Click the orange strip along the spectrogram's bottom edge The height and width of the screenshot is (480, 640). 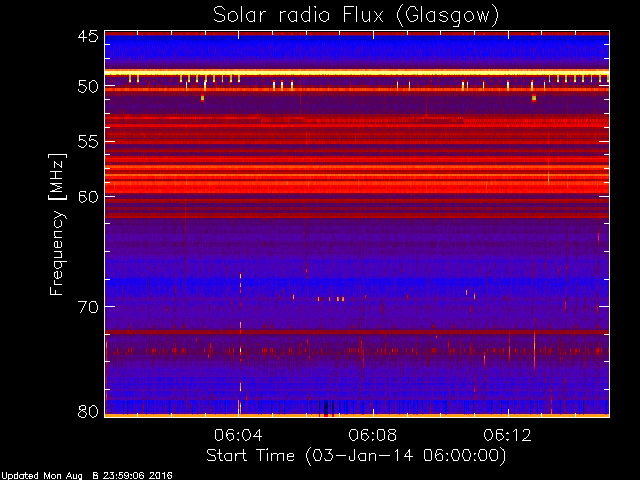coord(356,414)
